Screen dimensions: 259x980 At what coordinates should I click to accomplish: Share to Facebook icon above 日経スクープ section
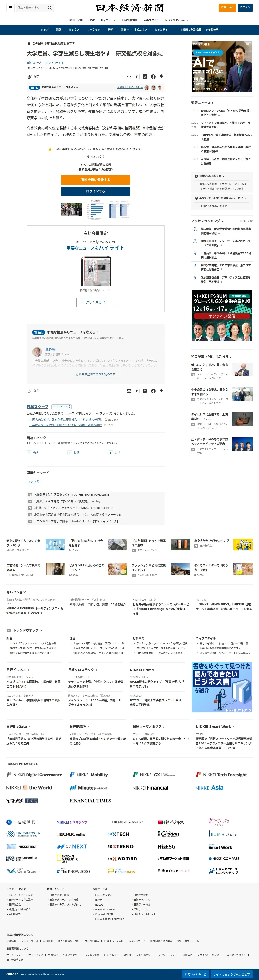(x=153, y=391)
